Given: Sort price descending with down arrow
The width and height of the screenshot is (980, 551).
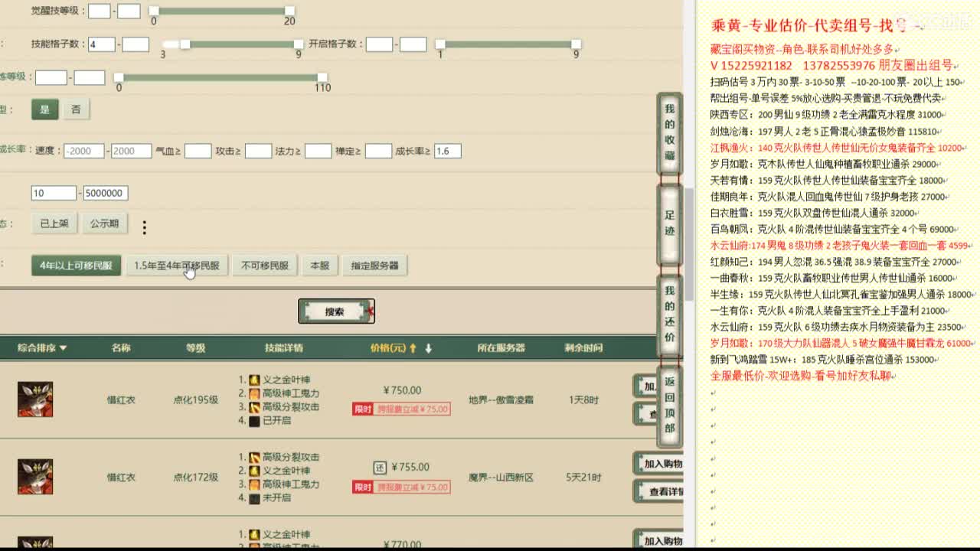Looking at the screenshot, I should [429, 348].
